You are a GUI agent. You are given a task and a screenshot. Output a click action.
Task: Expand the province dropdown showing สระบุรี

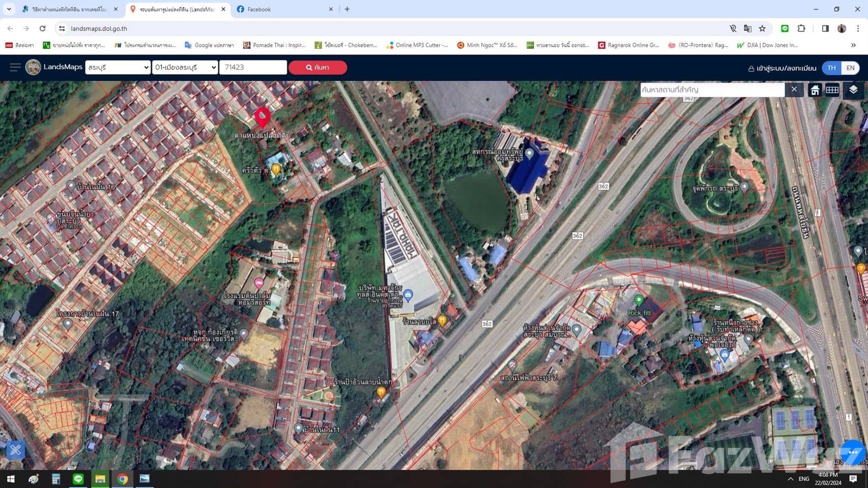118,67
